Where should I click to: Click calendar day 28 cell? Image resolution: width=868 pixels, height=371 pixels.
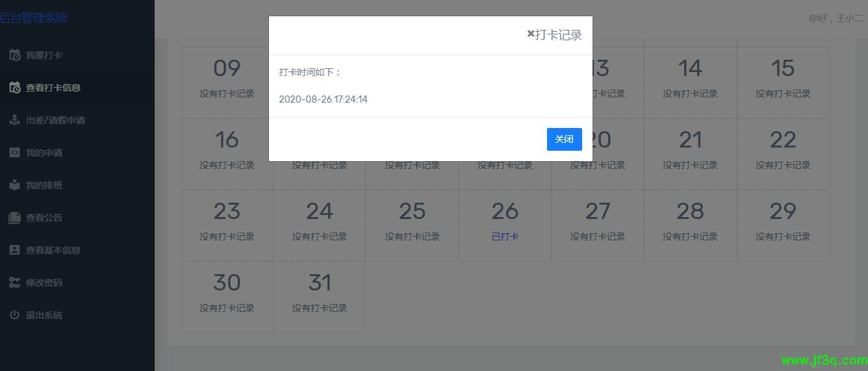pos(690,225)
